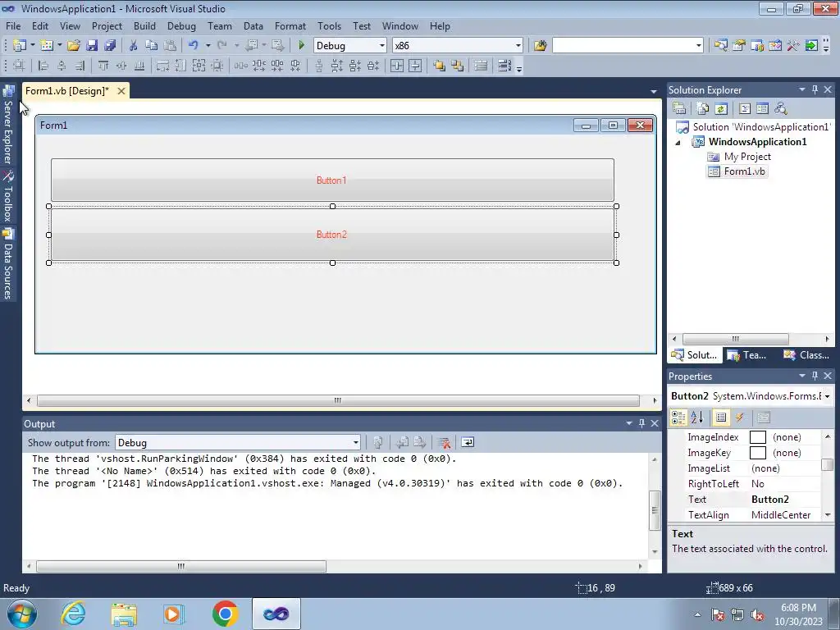Screen dimensions: 840x630
Task: Click the Open File folder icon
Action: 73,46
